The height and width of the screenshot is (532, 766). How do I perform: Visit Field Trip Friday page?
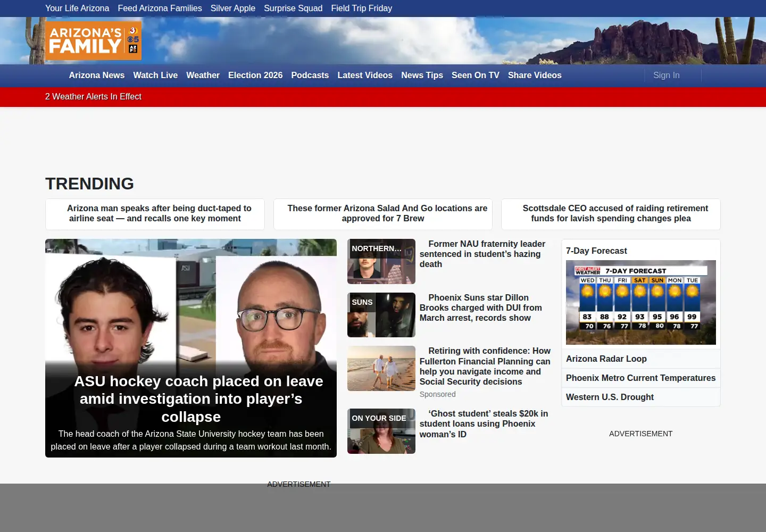[x=362, y=9]
